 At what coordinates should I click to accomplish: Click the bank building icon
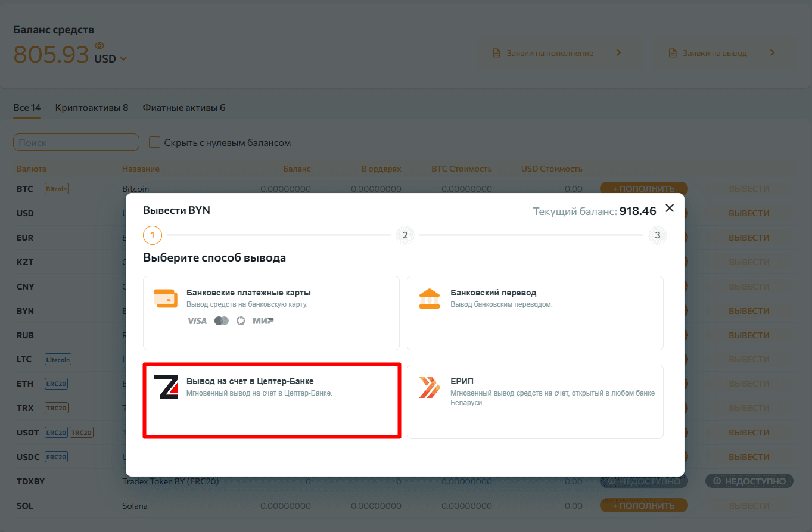tap(430, 298)
